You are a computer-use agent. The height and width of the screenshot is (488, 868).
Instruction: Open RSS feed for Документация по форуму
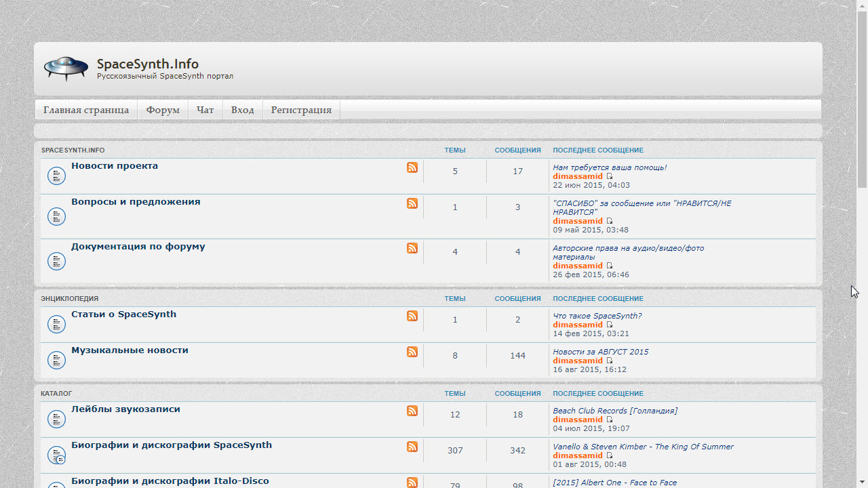click(x=412, y=248)
